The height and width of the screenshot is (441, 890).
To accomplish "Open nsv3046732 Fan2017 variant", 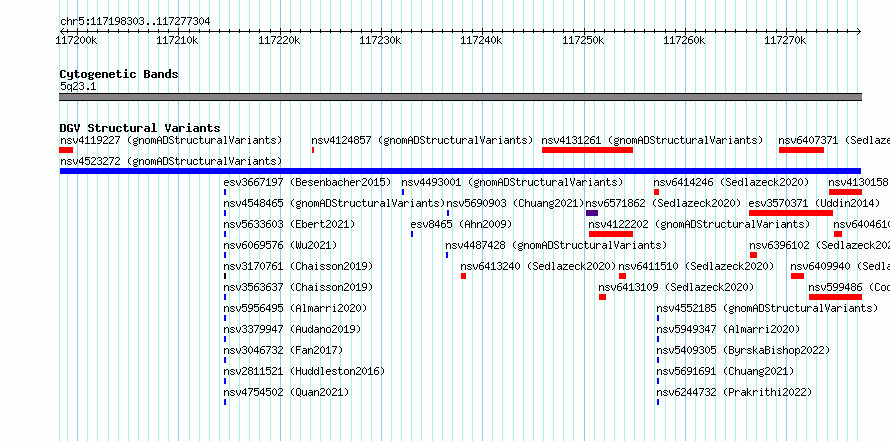I will pos(283,350).
